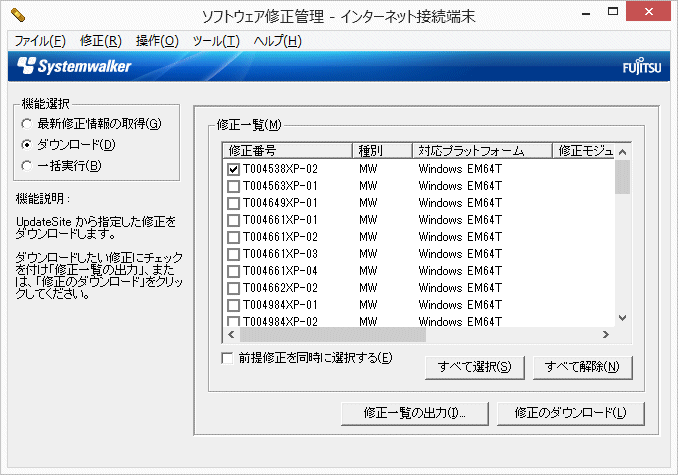Open the ファイル(F) menu
The height and width of the screenshot is (475, 678).
(x=40, y=41)
